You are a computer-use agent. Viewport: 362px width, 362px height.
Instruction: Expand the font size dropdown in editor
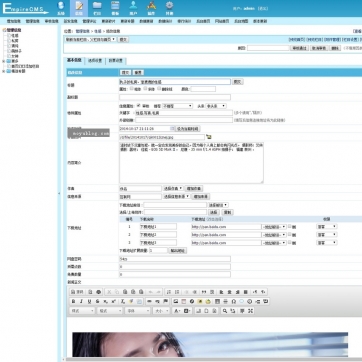tap(161, 311)
